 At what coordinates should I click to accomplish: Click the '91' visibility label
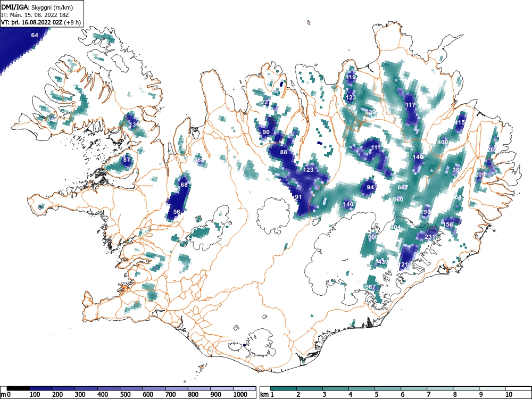click(298, 197)
